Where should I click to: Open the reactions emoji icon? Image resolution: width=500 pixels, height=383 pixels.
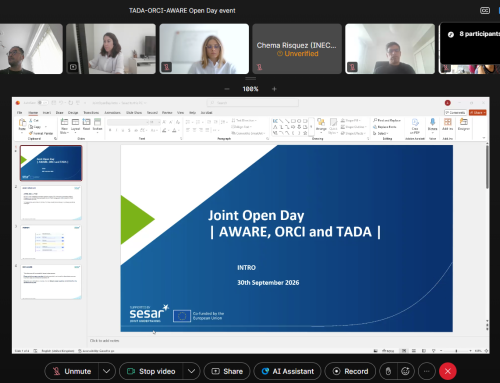pyautogui.click(x=405, y=371)
